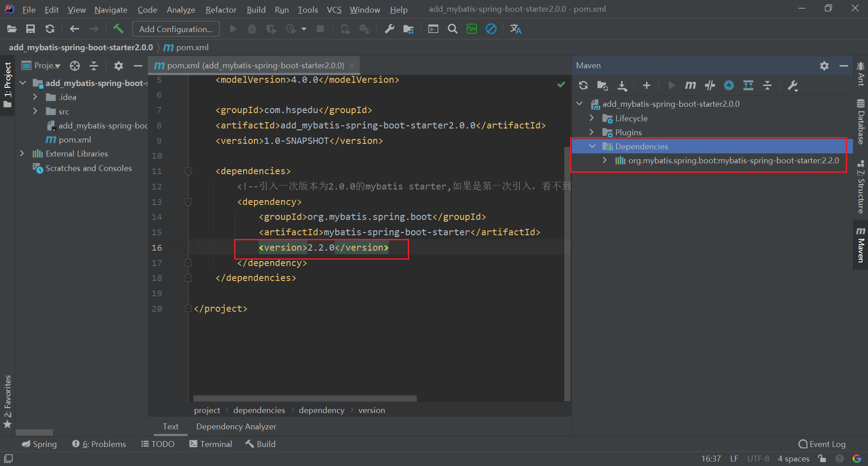The height and width of the screenshot is (466, 868).
Task: Click Generate Sources and Update Folders icon
Action: (603, 86)
